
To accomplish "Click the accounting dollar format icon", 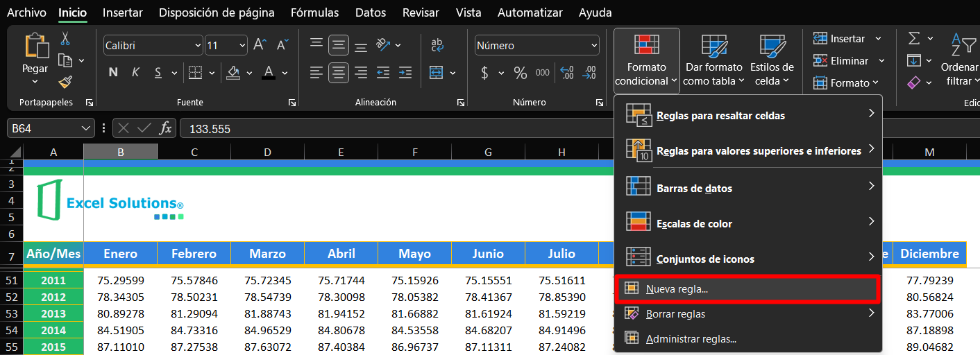I will click(484, 73).
